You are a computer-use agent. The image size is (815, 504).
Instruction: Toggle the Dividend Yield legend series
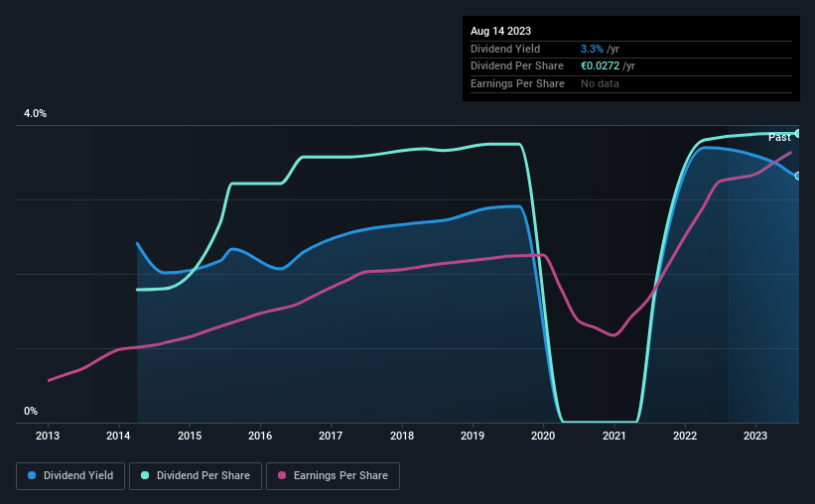[x=70, y=476]
